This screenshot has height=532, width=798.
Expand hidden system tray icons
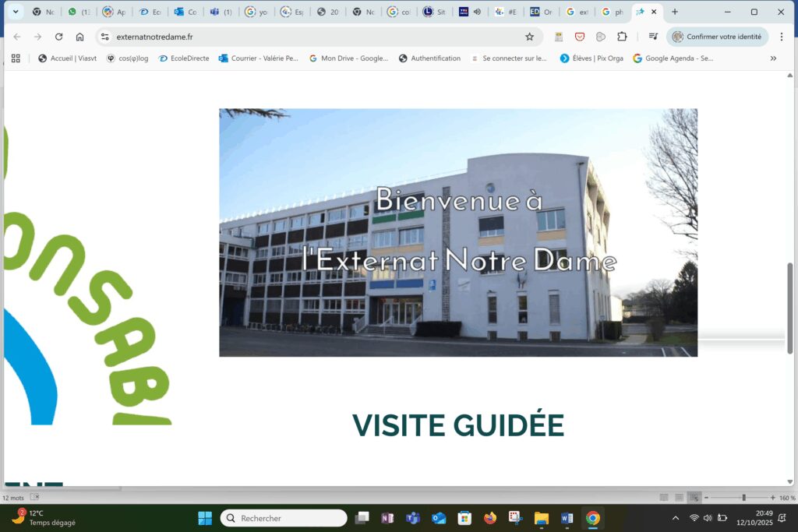pyautogui.click(x=675, y=518)
